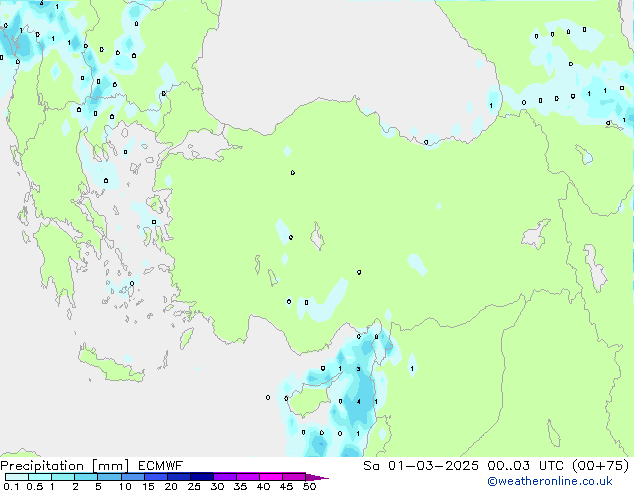Click the '45' legend label

pyautogui.click(x=286, y=486)
